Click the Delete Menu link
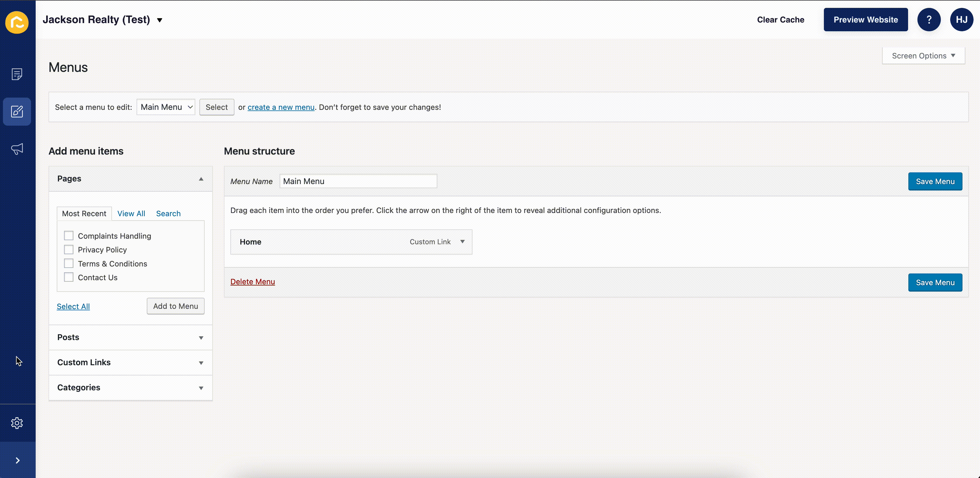This screenshot has height=478, width=980. [x=252, y=281]
